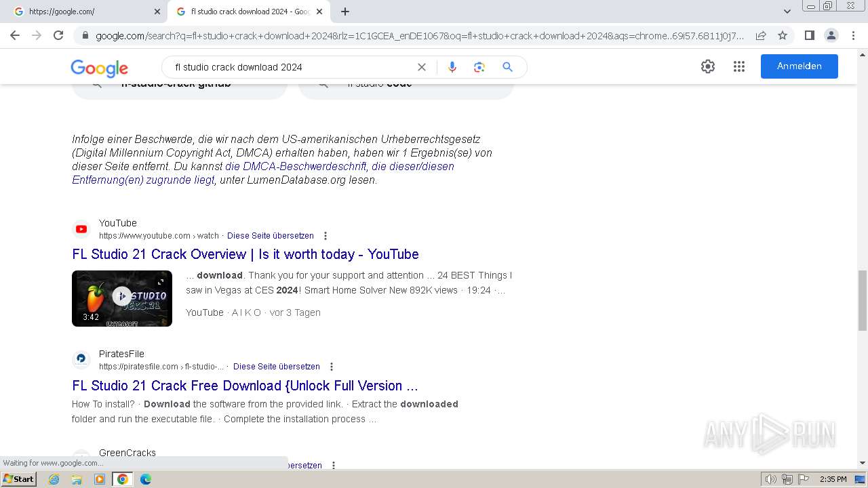Open the Chrome side panel
Viewport: 868px width, 488px height.
click(809, 35)
